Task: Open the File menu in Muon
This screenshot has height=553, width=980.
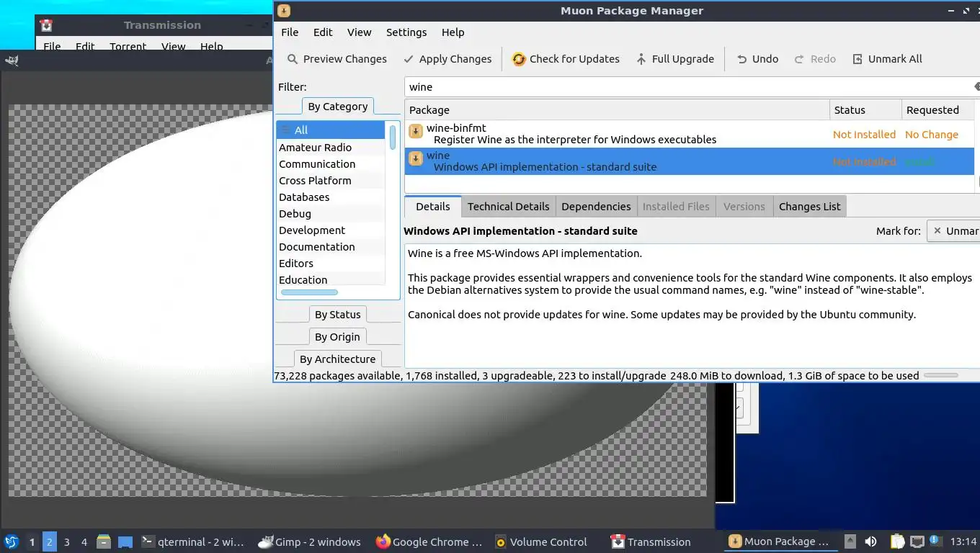Action: click(x=290, y=32)
